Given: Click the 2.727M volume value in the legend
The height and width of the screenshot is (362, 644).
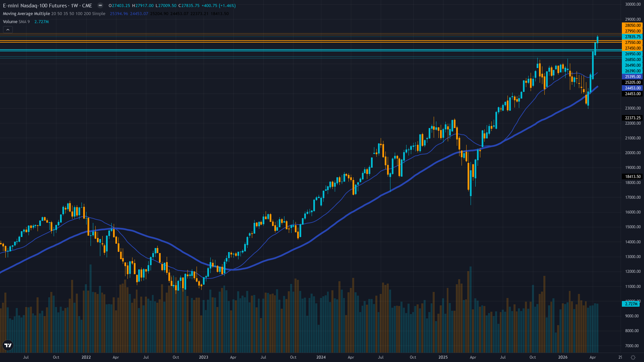Looking at the screenshot, I should (x=42, y=22).
